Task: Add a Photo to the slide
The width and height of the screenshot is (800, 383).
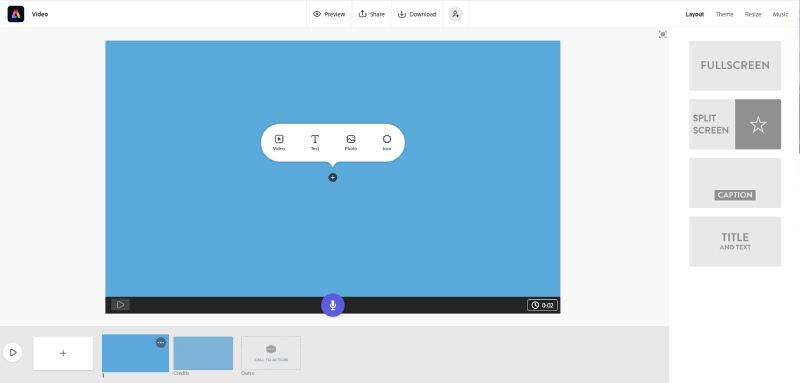Action: pos(351,142)
